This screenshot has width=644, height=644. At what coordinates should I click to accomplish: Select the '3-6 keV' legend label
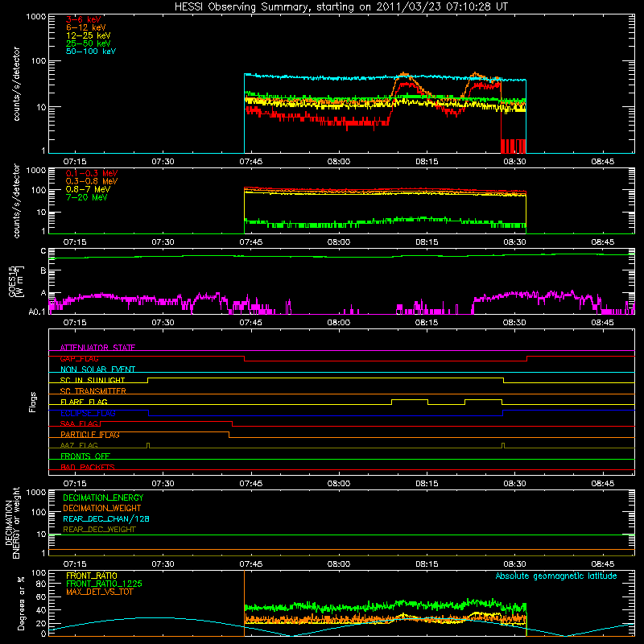[x=84, y=19]
